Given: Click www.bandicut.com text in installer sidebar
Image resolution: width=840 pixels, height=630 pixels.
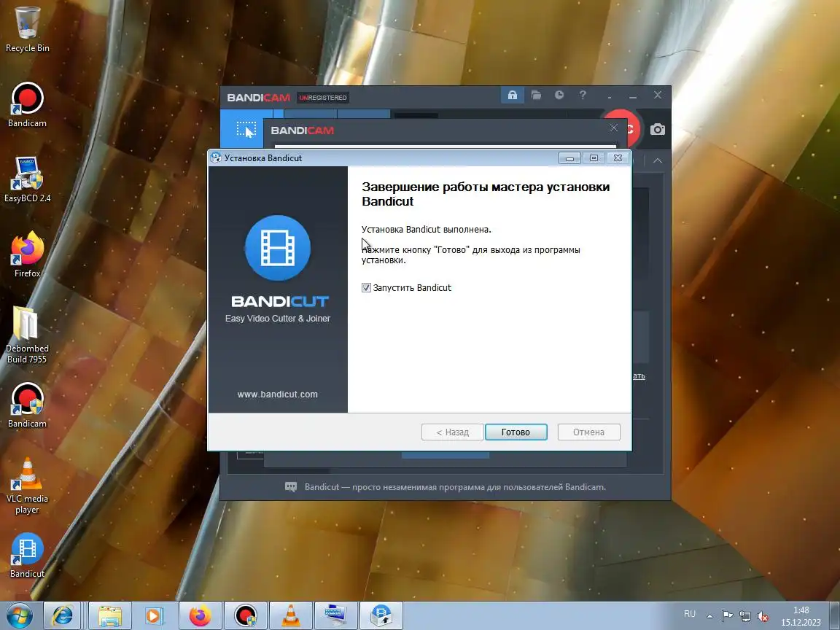Looking at the screenshot, I should [278, 394].
